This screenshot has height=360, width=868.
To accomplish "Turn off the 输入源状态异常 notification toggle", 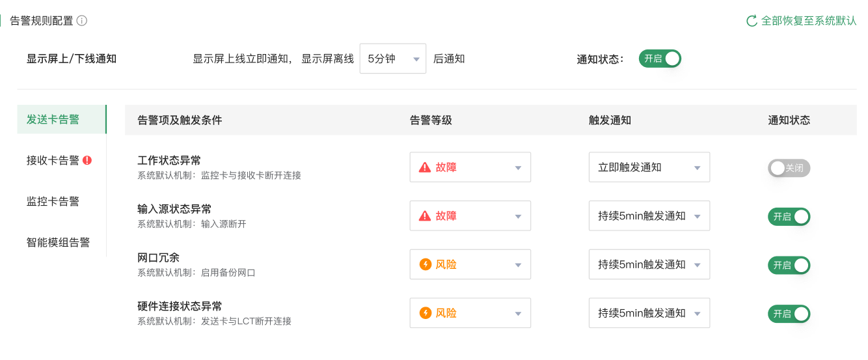I will 789,217.
